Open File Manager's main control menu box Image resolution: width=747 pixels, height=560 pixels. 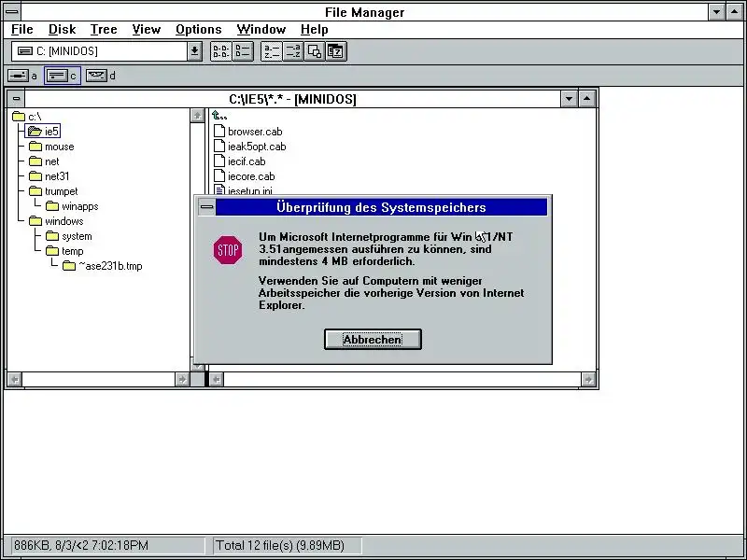tap(12, 11)
